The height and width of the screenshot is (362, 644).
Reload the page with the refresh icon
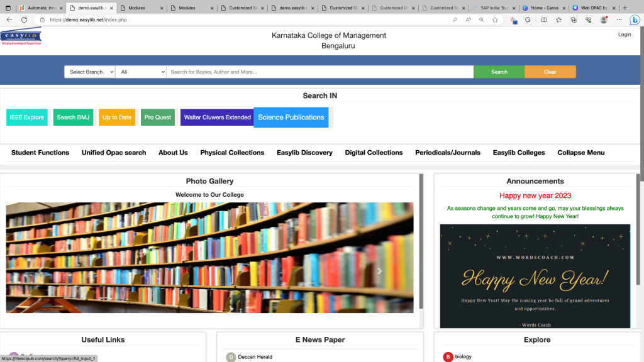coord(25,19)
